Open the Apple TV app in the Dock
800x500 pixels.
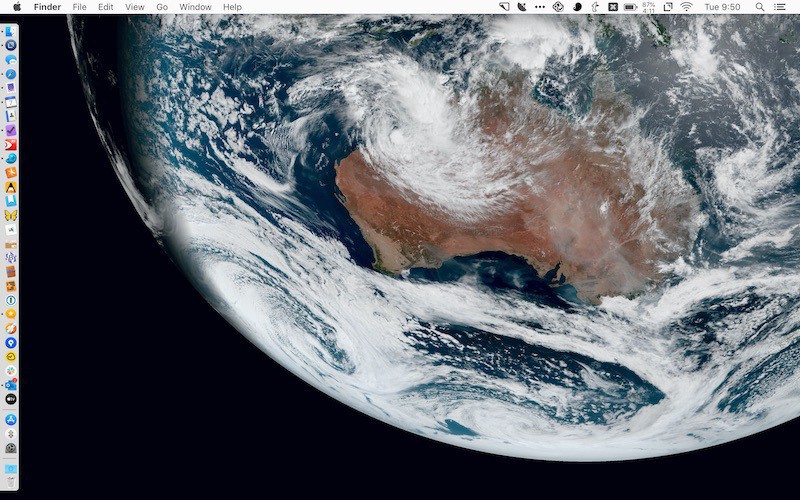[x=11, y=399]
